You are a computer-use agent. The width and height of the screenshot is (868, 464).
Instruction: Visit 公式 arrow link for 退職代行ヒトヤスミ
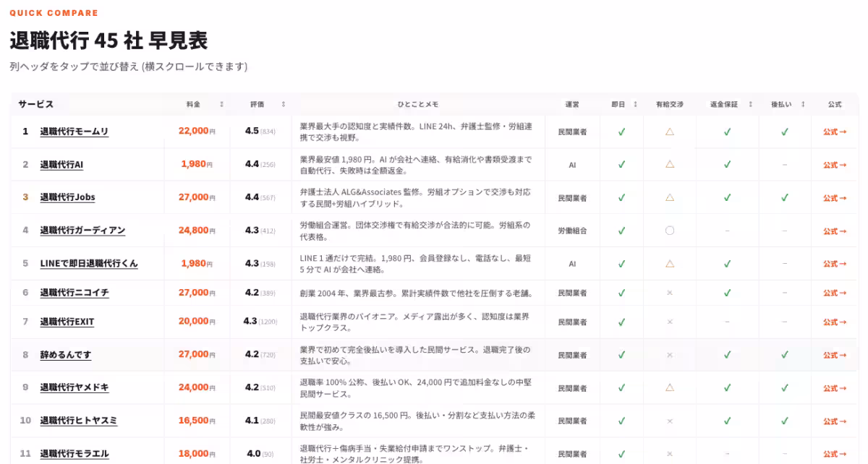[x=835, y=421]
